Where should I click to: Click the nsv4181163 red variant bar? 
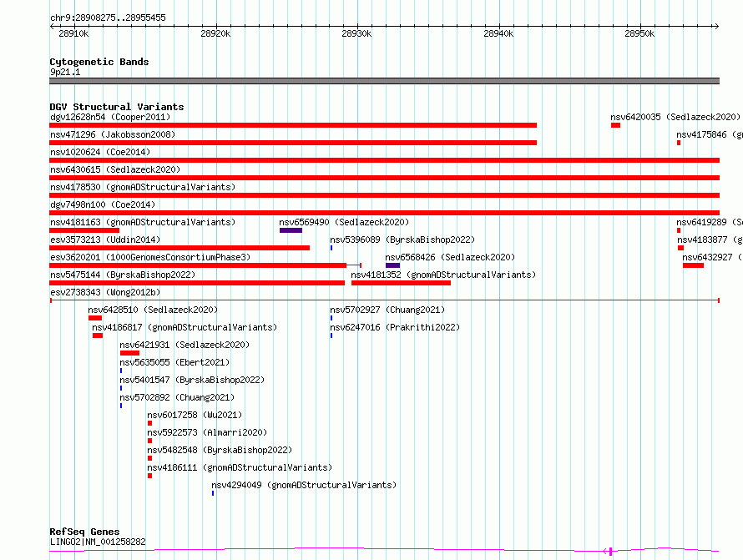pos(84,230)
